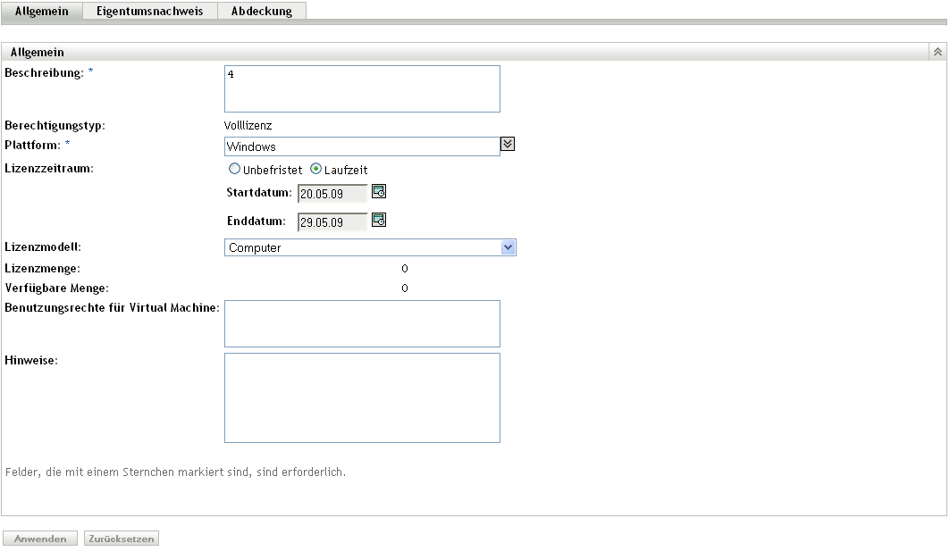
Task: Switch to the Abdeckung tab
Action: tap(262, 11)
